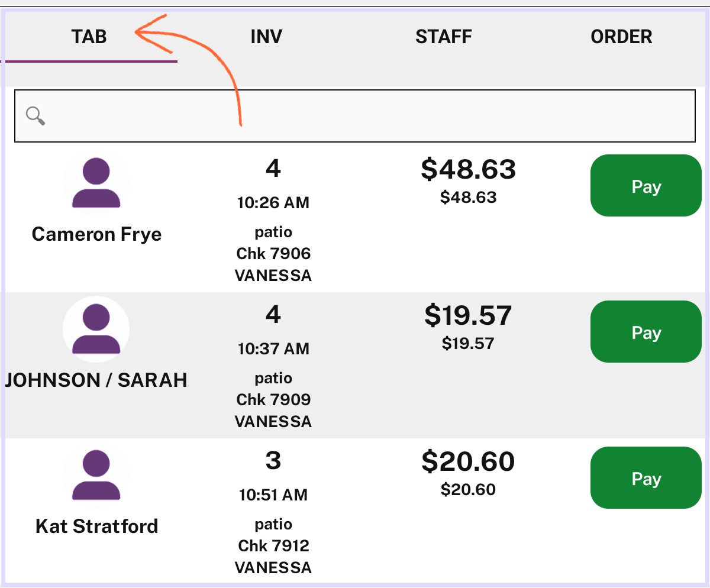
Task: Go to the STAFF tab
Action: [444, 37]
